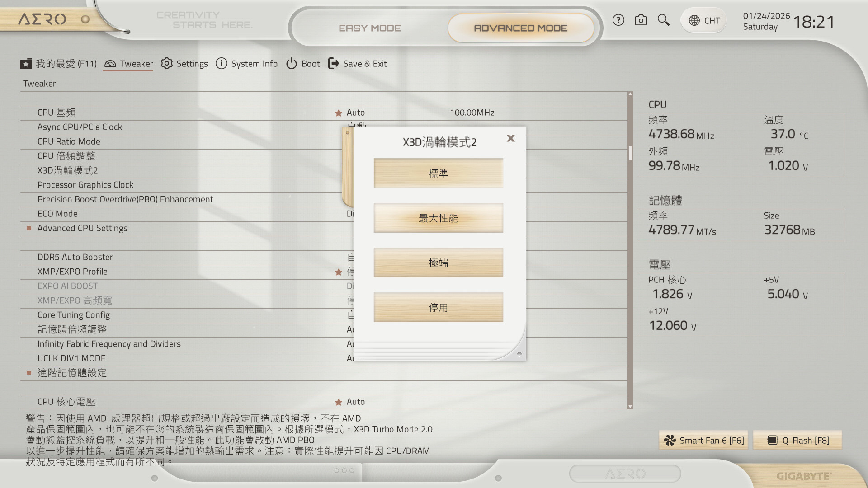
Task: Pick the 極端 extreme mode button
Action: tap(438, 263)
